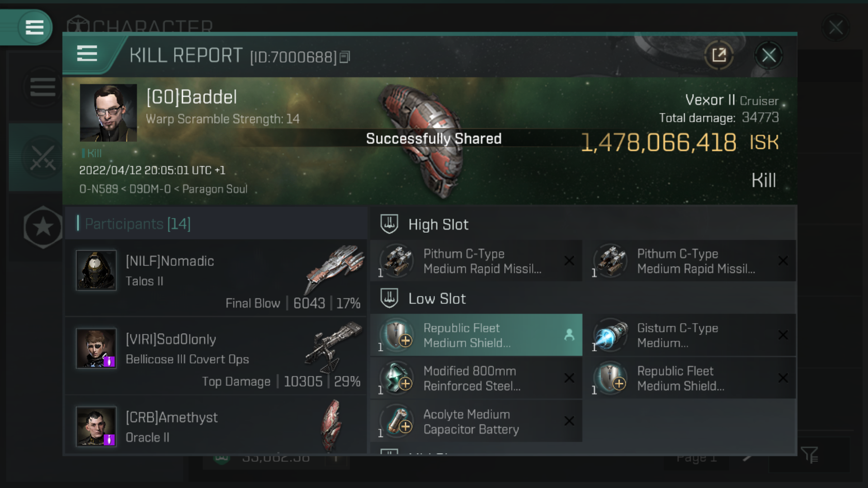868x488 pixels.
Task: Select the Acolyte Medium Capacitor Battery item
Action: pos(476,421)
